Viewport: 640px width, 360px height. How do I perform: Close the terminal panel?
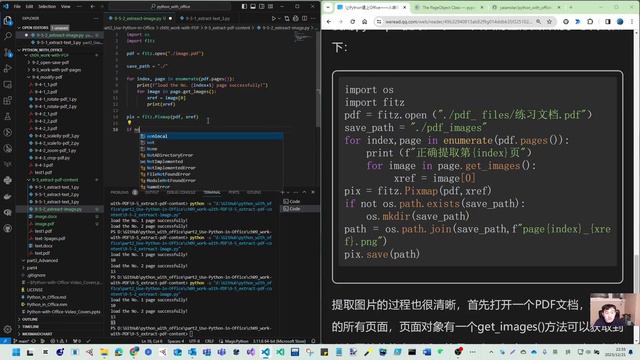point(313,192)
